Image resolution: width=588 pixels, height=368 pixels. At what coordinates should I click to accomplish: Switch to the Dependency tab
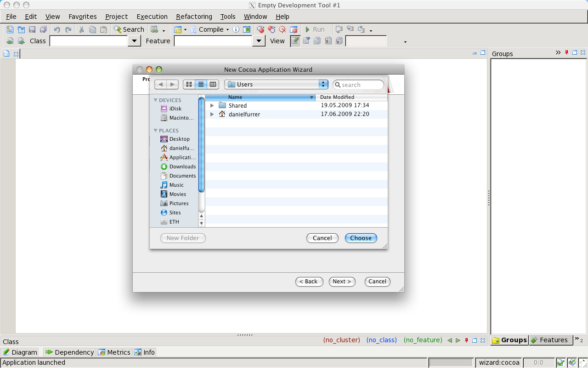[69, 352]
